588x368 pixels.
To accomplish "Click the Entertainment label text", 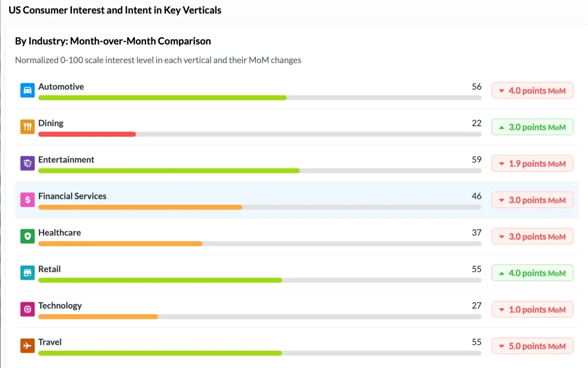I will [x=66, y=159].
